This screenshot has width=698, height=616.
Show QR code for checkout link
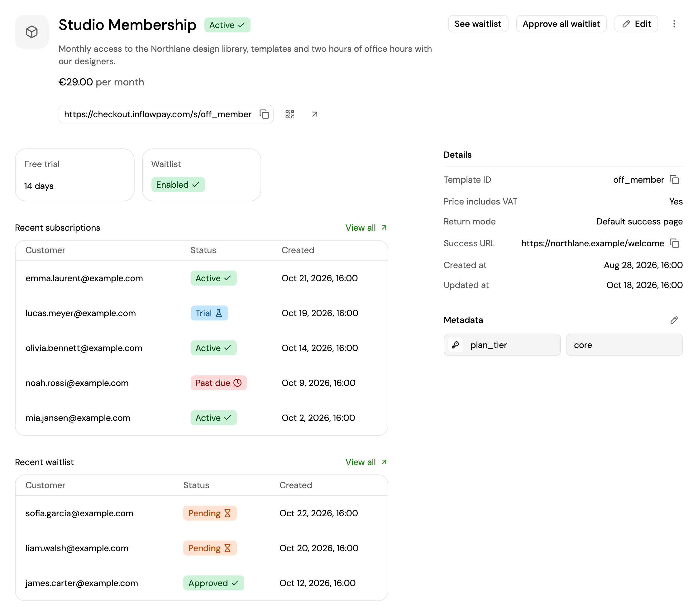289,114
